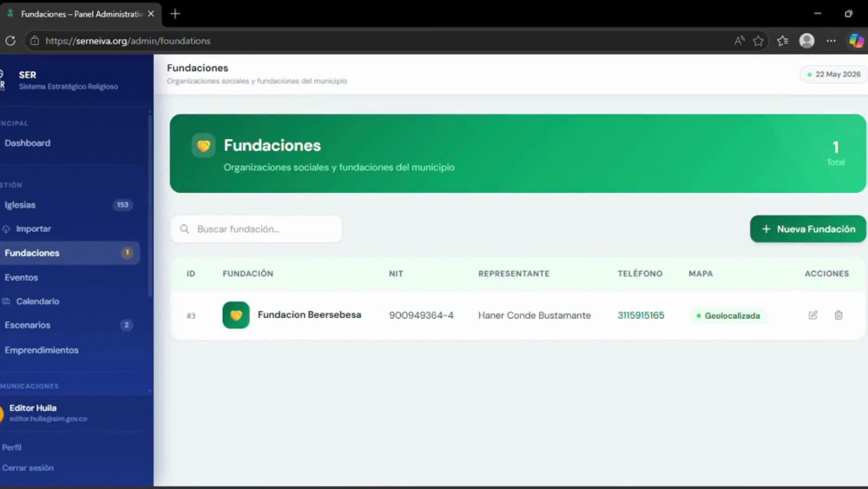
Task: Open the browser profile avatar
Action: tap(806, 41)
